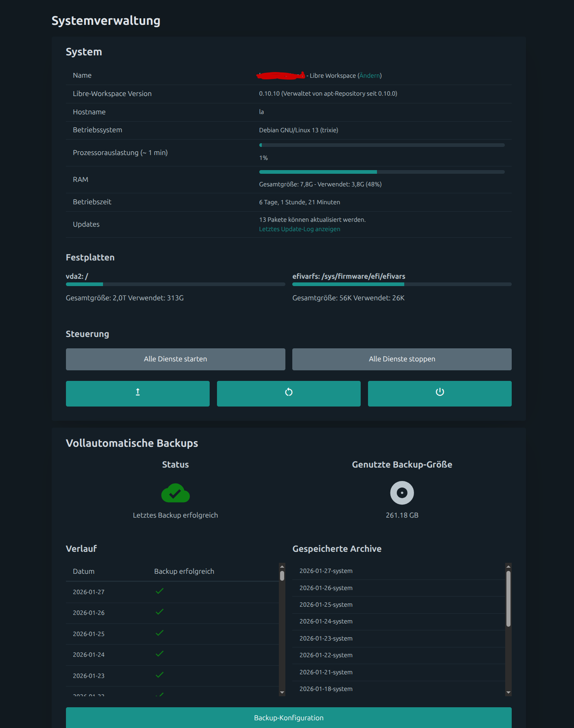The width and height of the screenshot is (574, 728).
Task: Select the 2026-01-21-system archive entry
Action: [x=326, y=672]
